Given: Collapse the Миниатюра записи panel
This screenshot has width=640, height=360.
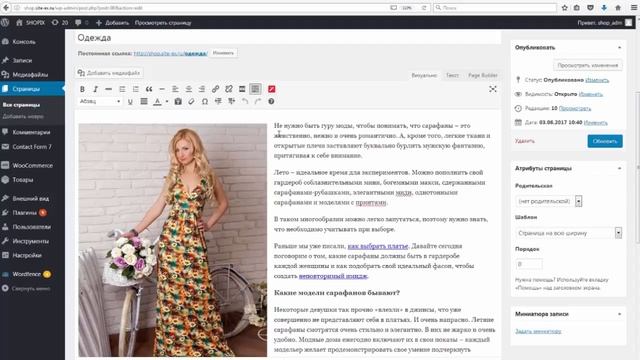Looking at the screenshot, I should tap(619, 314).
